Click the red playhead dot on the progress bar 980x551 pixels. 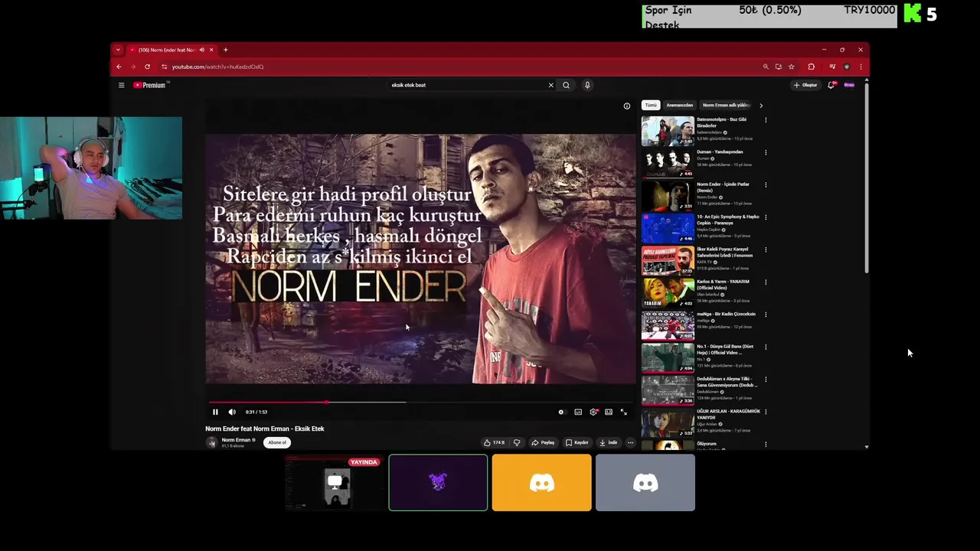326,402
